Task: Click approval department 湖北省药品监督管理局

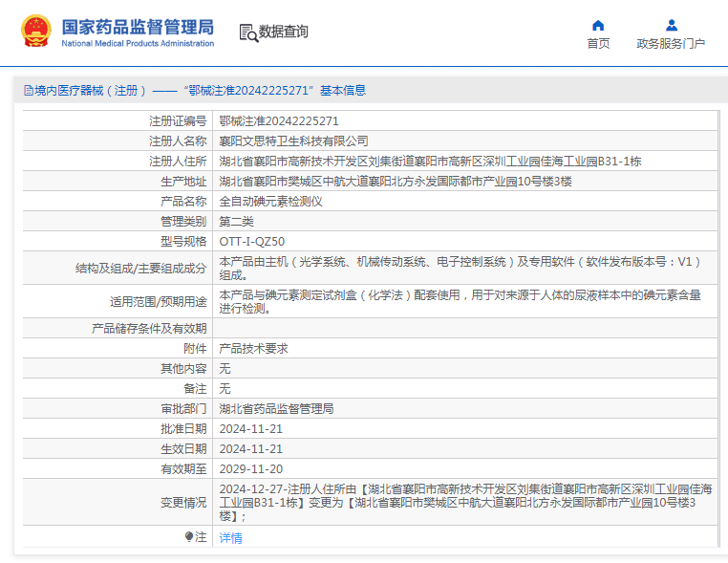Action: (x=276, y=409)
